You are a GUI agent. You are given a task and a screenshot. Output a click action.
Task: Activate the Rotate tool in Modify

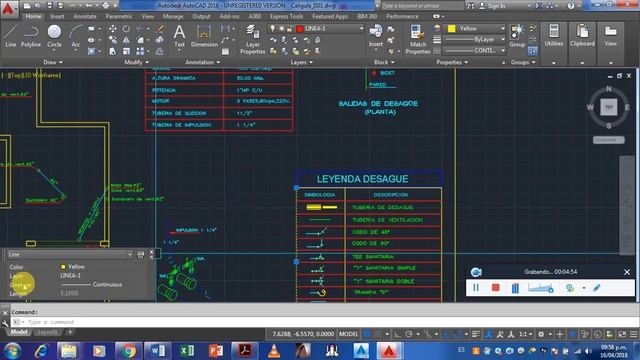pyautogui.click(x=127, y=29)
